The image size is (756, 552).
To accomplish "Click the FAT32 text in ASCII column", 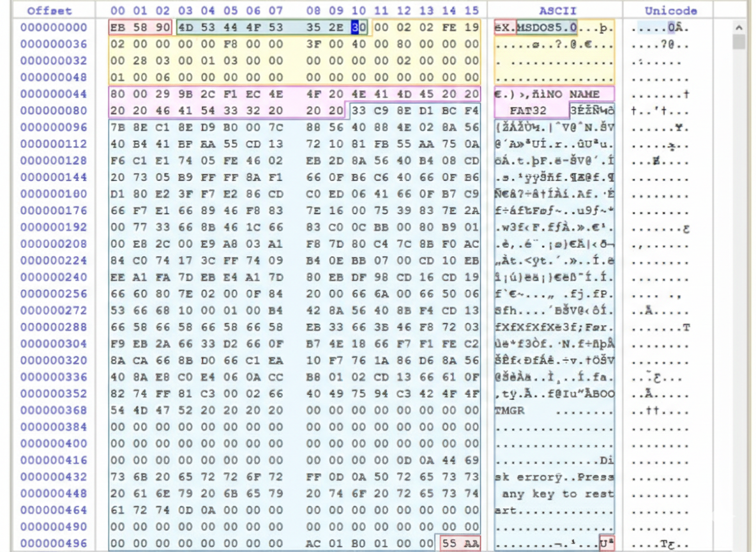I will coord(528,111).
